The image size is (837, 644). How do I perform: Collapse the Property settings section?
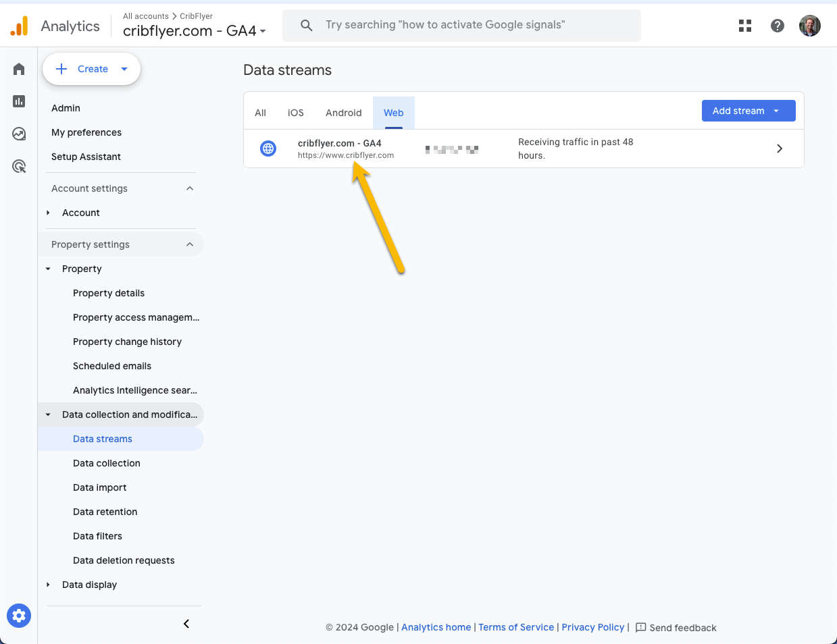(x=190, y=244)
